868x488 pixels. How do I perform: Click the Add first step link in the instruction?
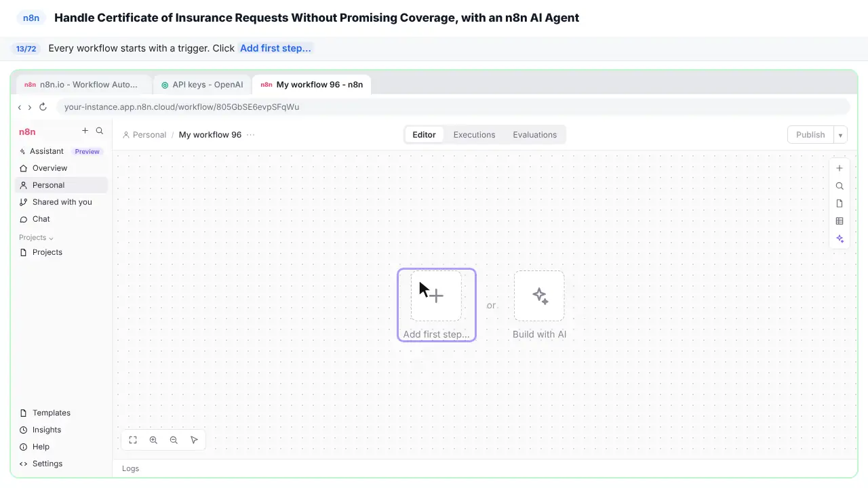click(x=275, y=48)
